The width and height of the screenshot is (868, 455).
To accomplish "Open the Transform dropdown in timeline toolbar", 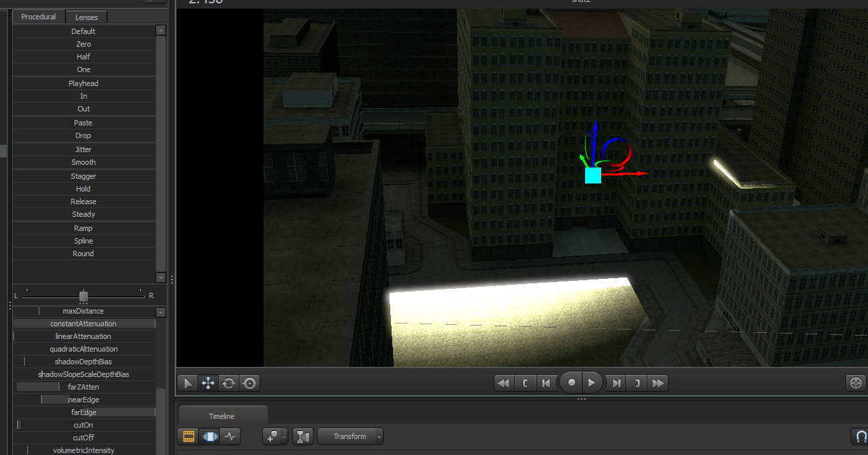I will tap(350, 437).
